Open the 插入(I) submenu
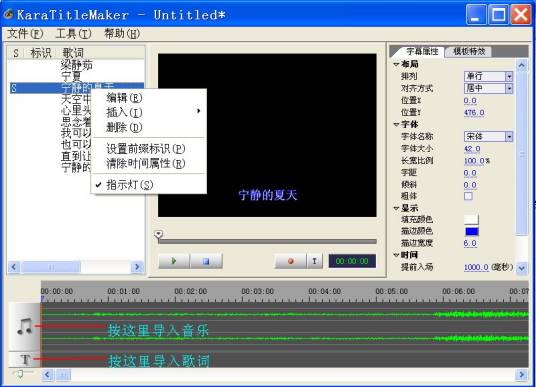Viewport: 536px width, 387px height. [149, 112]
